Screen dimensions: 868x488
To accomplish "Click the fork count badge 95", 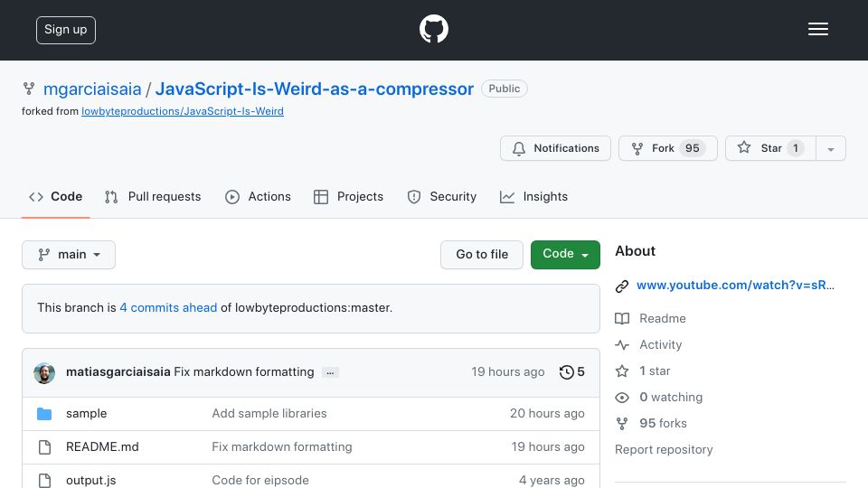I will coord(692,148).
